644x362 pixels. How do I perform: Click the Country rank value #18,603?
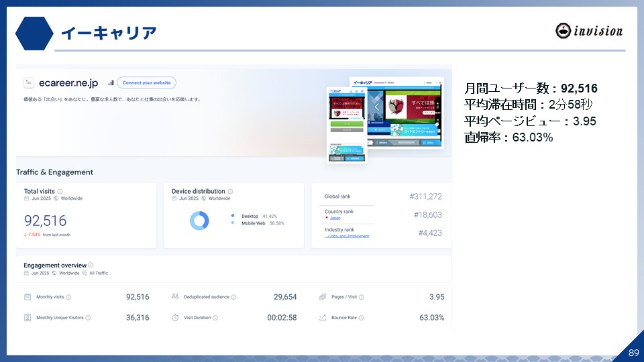click(x=428, y=215)
